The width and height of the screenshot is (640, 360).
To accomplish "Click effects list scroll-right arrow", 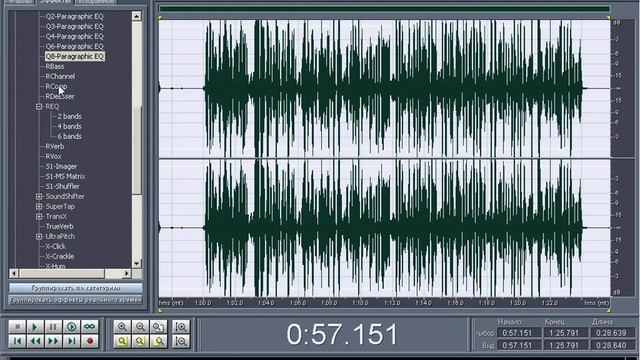I will click(127, 273).
